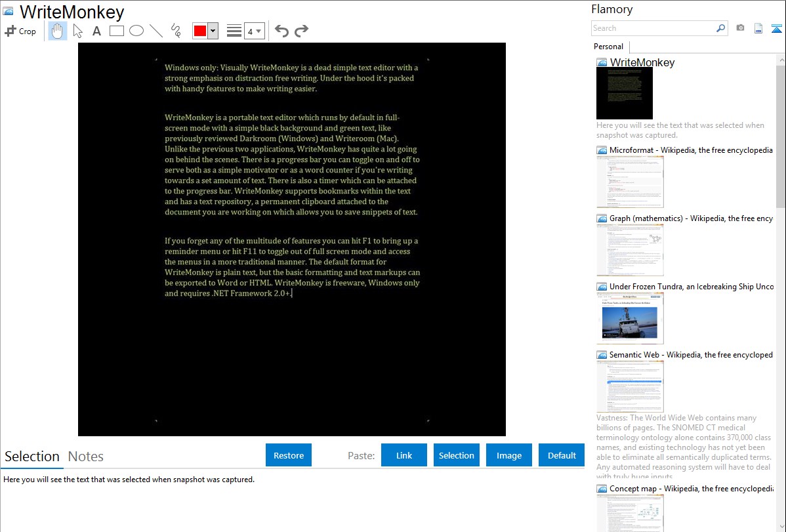The image size is (786, 532).
Task: Open the Graph (mathematics) snapshot thumbnail
Action: tap(630, 250)
